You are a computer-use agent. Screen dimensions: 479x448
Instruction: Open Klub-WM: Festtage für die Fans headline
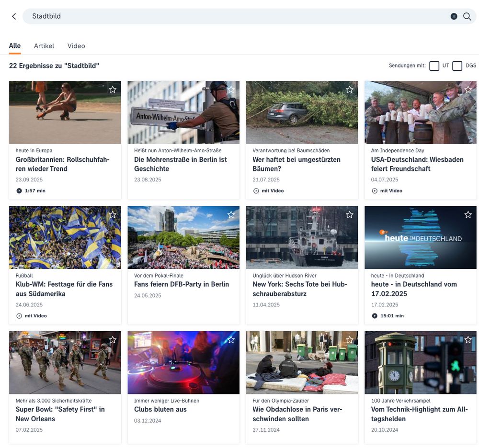point(64,289)
